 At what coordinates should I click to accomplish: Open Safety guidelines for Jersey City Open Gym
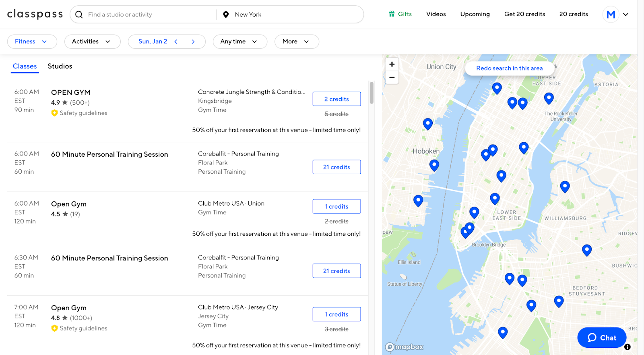(x=79, y=328)
